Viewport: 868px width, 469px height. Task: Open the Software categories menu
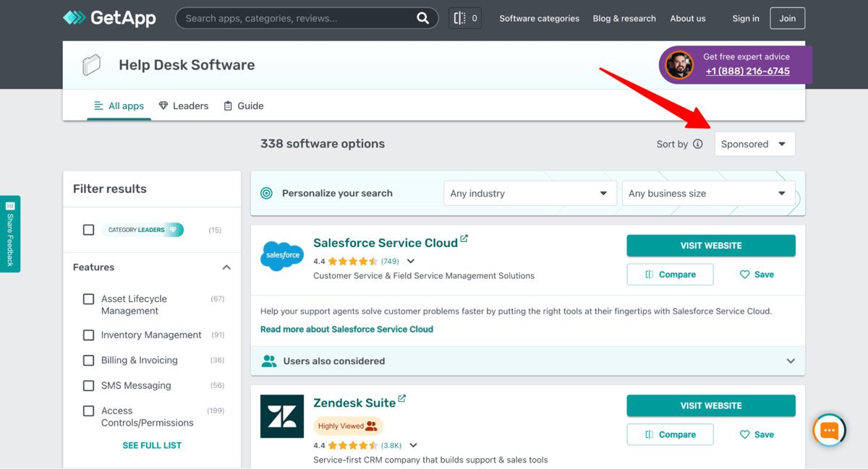tap(540, 18)
